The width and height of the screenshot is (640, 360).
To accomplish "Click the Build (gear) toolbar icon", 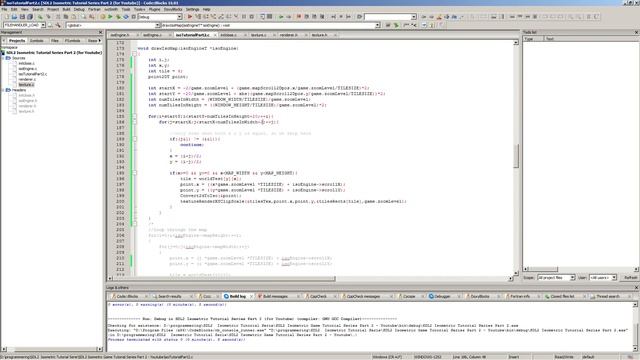I will (x=103, y=17).
